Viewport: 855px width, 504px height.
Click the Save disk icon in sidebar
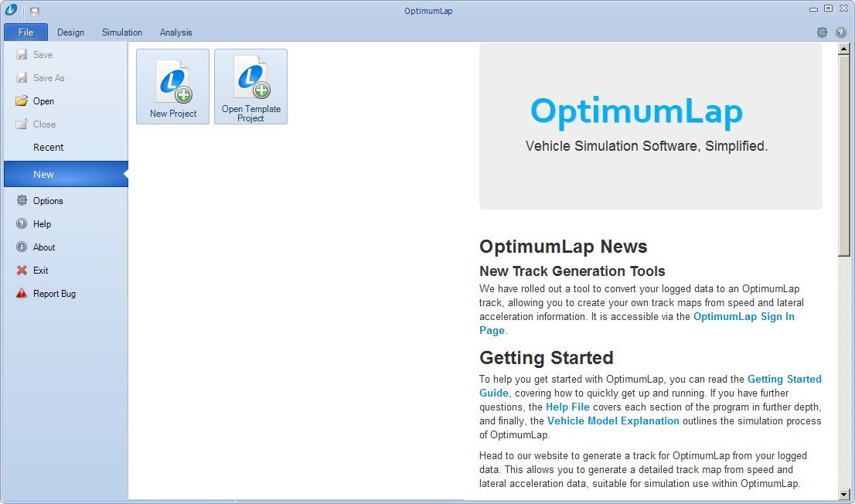click(x=22, y=55)
